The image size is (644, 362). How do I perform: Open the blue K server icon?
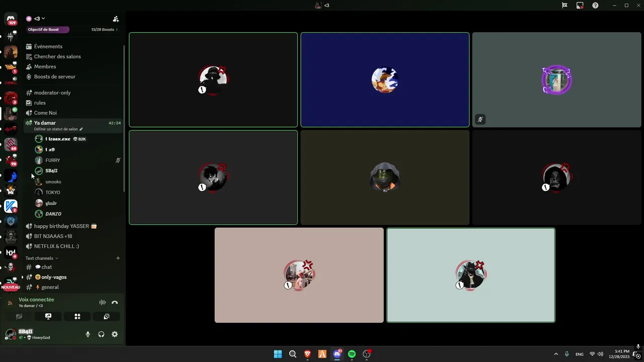point(11,206)
